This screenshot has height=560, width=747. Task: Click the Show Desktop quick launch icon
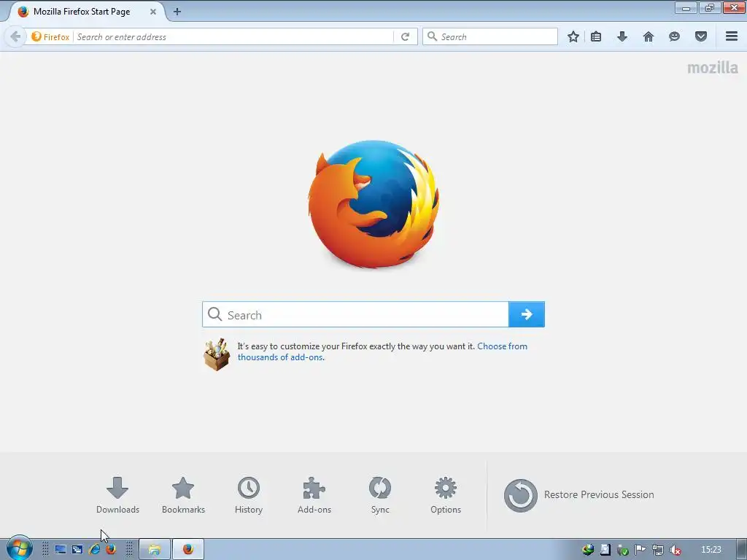pos(61,550)
